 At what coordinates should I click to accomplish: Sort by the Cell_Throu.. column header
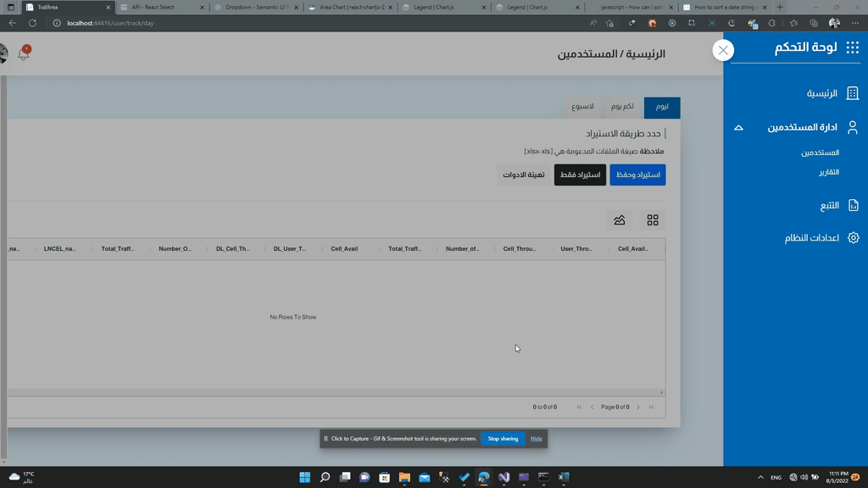[x=520, y=249]
